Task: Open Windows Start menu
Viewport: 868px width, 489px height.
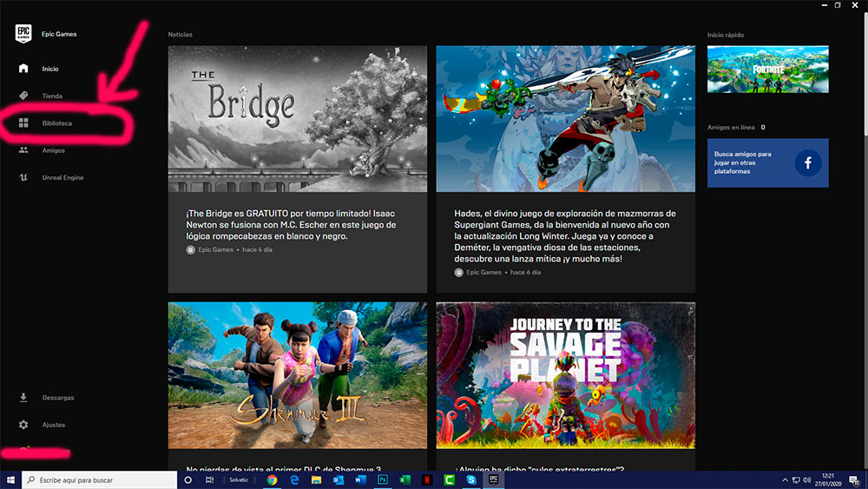Action: [x=10, y=479]
